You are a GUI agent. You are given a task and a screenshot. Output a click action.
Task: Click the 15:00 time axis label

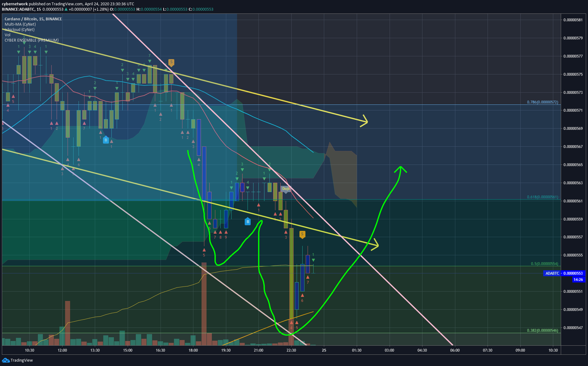tap(128, 350)
